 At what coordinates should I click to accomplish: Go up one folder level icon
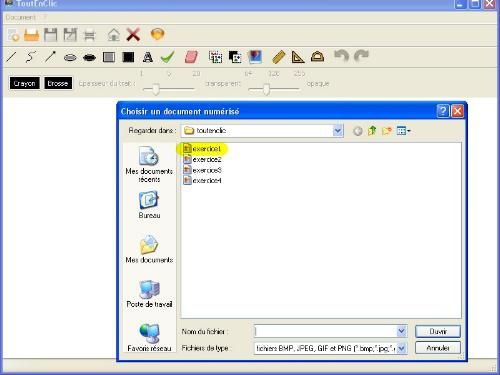(372, 131)
